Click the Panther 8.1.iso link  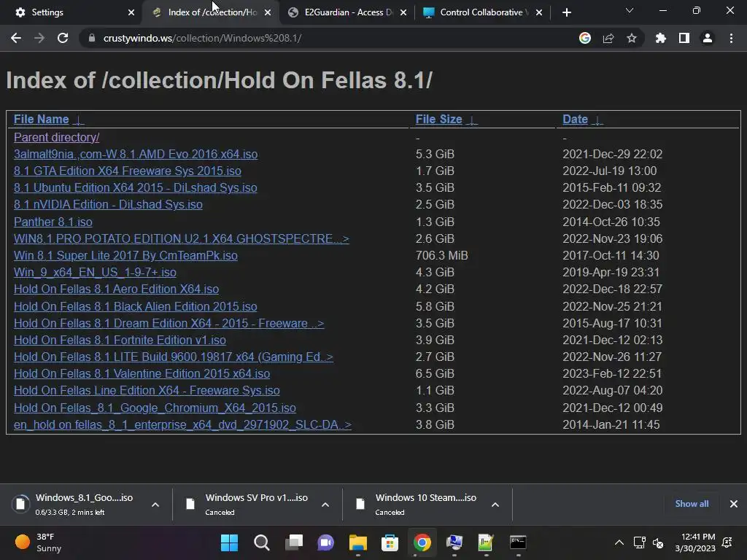53,222
